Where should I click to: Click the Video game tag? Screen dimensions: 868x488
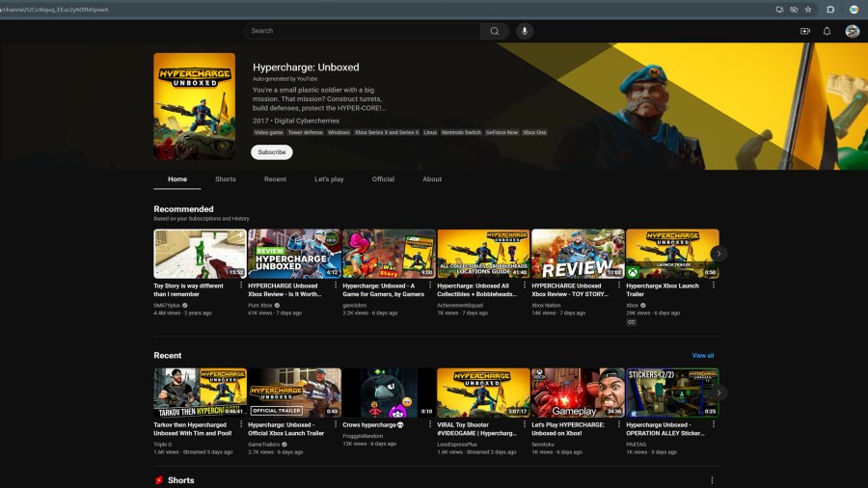pyautogui.click(x=268, y=133)
